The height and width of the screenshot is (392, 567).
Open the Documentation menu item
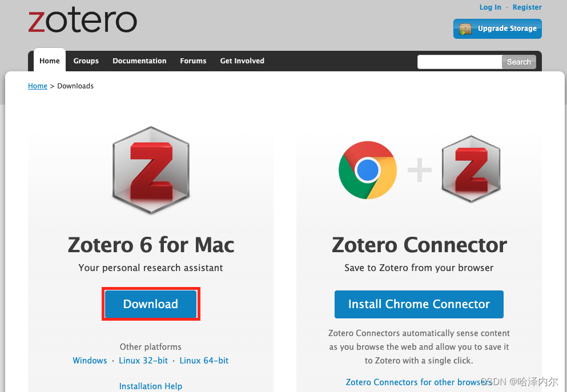click(139, 60)
